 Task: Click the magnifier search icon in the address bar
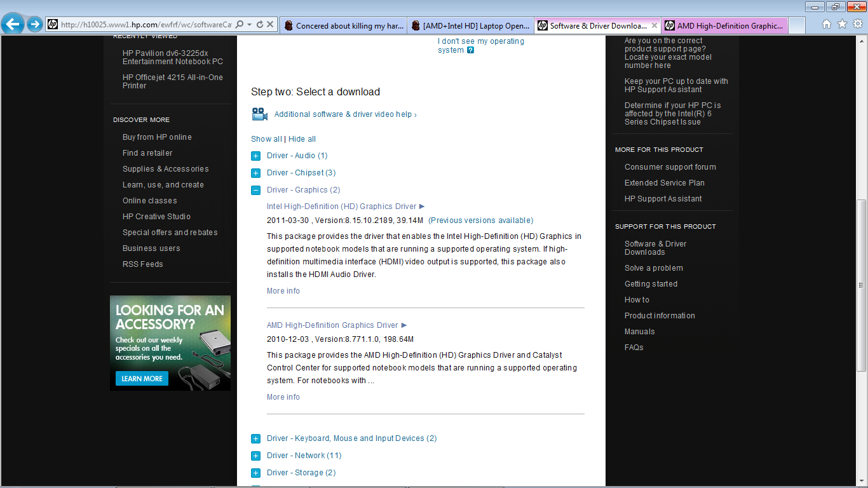coord(240,25)
